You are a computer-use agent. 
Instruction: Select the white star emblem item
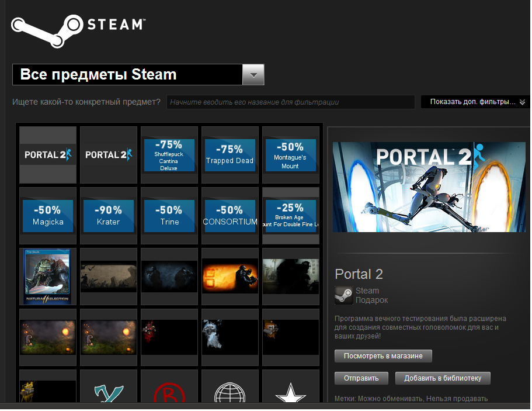click(x=291, y=386)
